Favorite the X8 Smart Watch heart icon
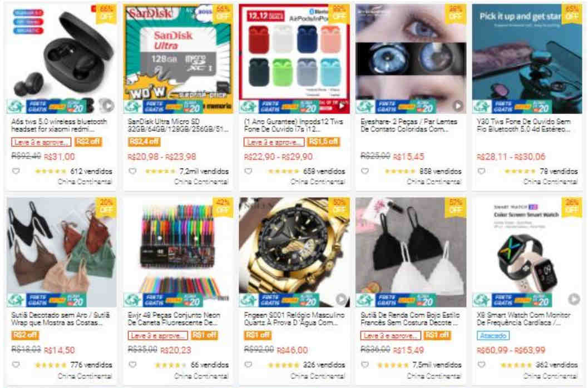The width and height of the screenshot is (588, 388). click(x=482, y=365)
